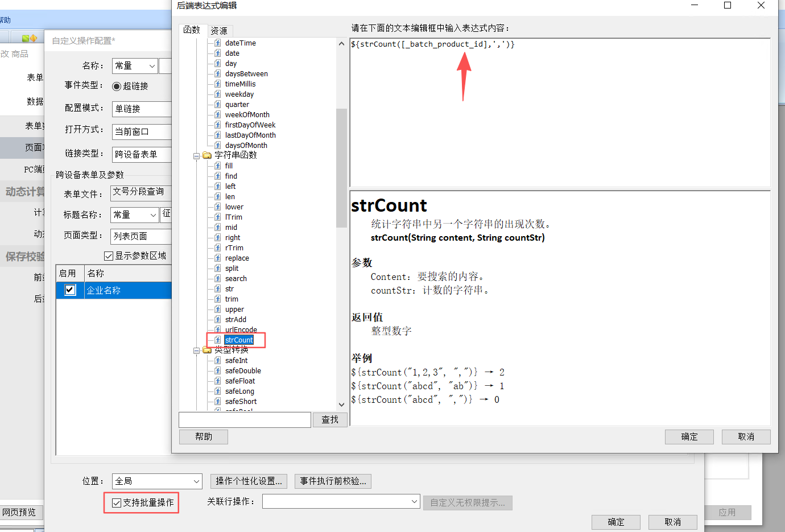Open the 关联行操作 dropdown
This screenshot has width=785, height=532.
pos(341,501)
